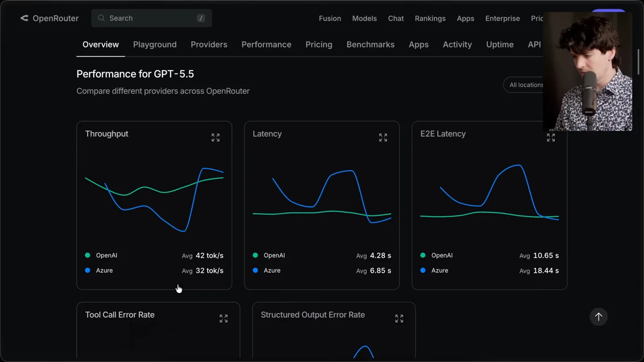Go to Fusion in top navigation

pyautogui.click(x=330, y=19)
